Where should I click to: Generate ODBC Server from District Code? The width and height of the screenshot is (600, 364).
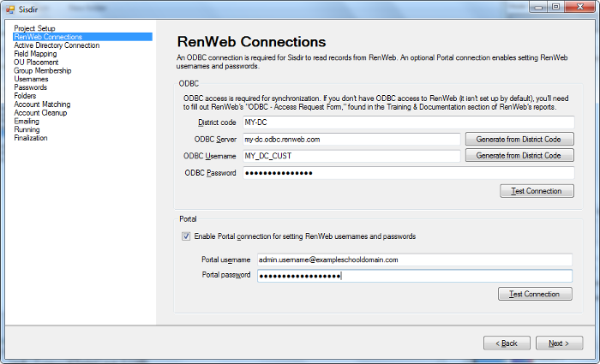tap(519, 139)
